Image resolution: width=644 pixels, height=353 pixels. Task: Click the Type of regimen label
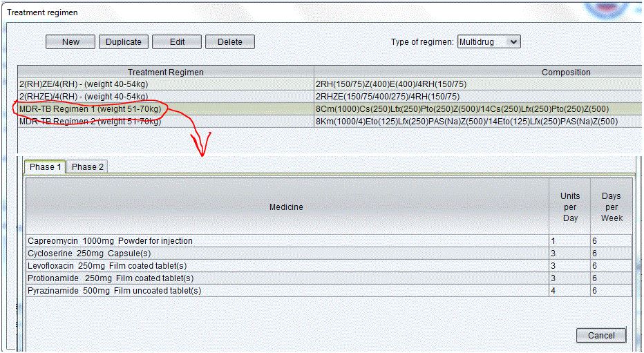tap(422, 42)
